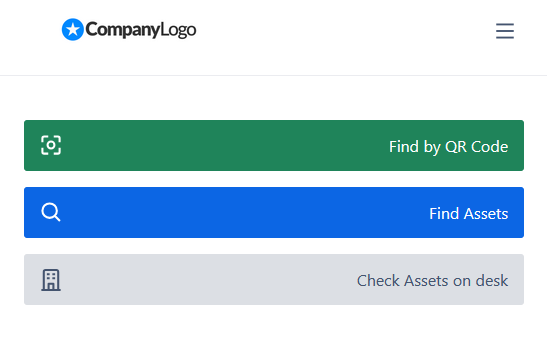Click the word 'Company' in the logo
Image resolution: width=547 pixels, height=362 pixels.
tap(122, 30)
